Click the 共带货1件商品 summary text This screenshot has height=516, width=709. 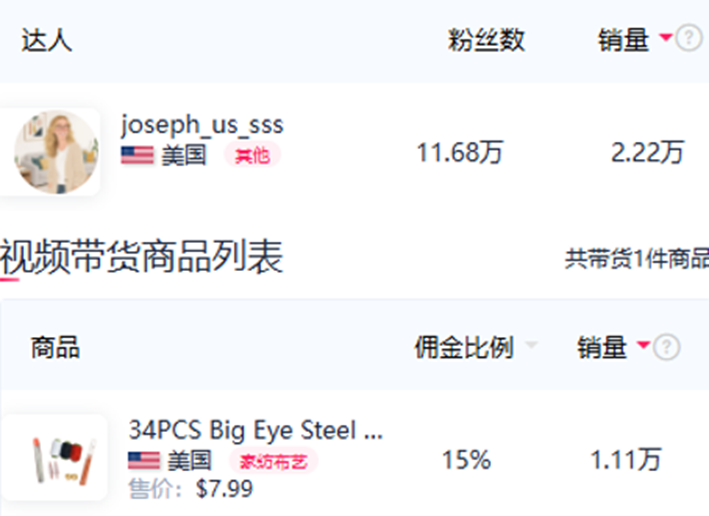coord(637,259)
